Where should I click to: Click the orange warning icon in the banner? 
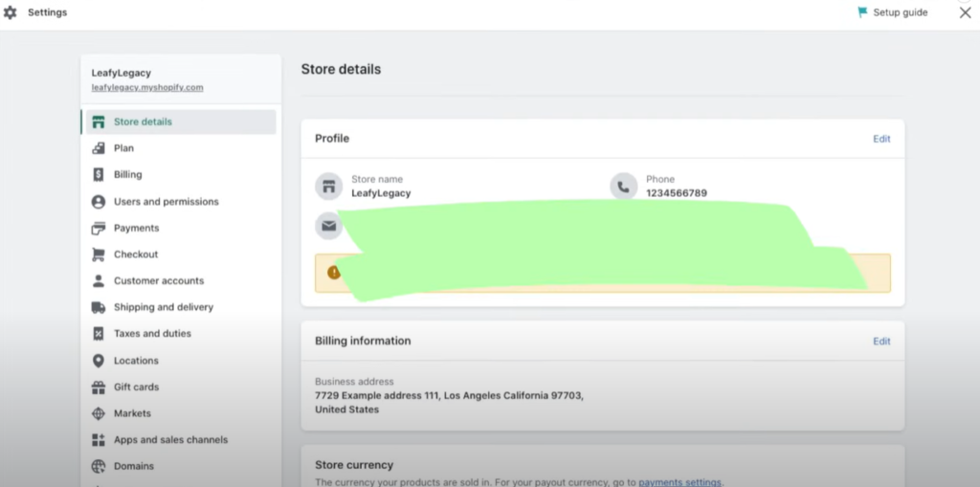(x=334, y=273)
